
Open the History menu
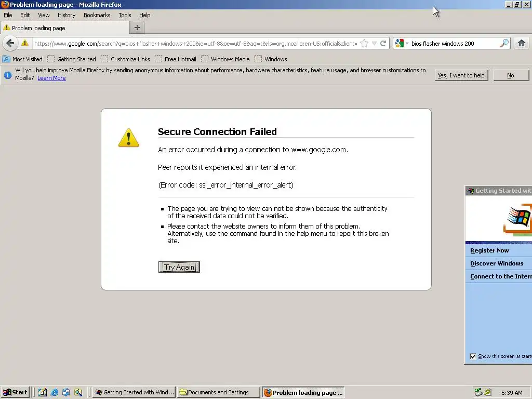pos(66,15)
